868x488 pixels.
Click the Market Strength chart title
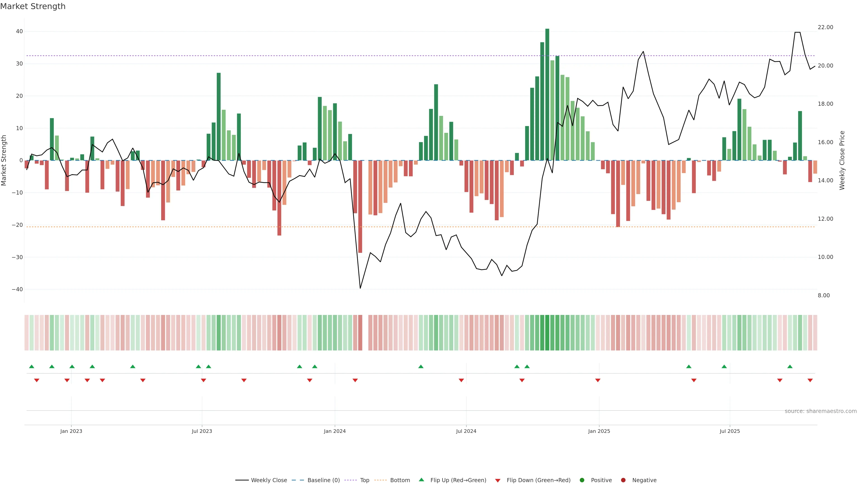(x=33, y=6)
